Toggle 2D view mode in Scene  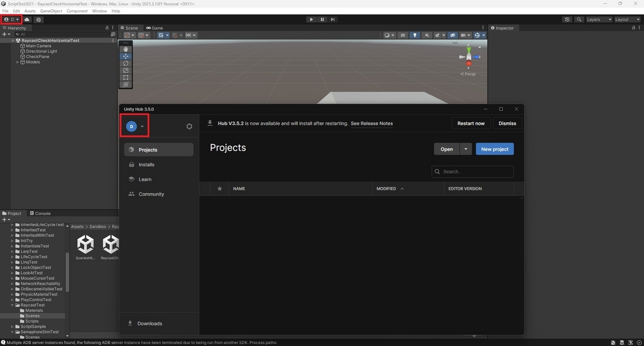[x=403, y=35]
